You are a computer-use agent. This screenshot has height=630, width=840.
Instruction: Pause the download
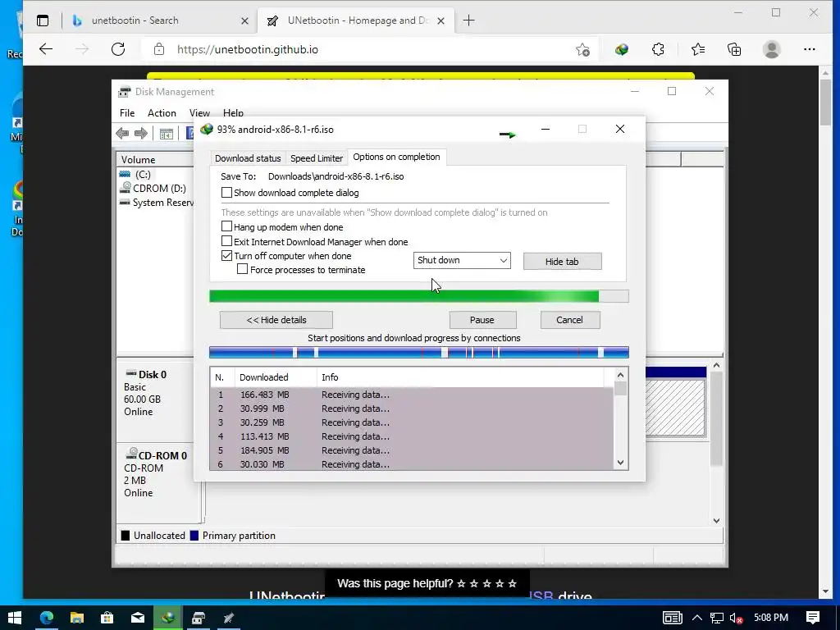(x=482, y=320)
